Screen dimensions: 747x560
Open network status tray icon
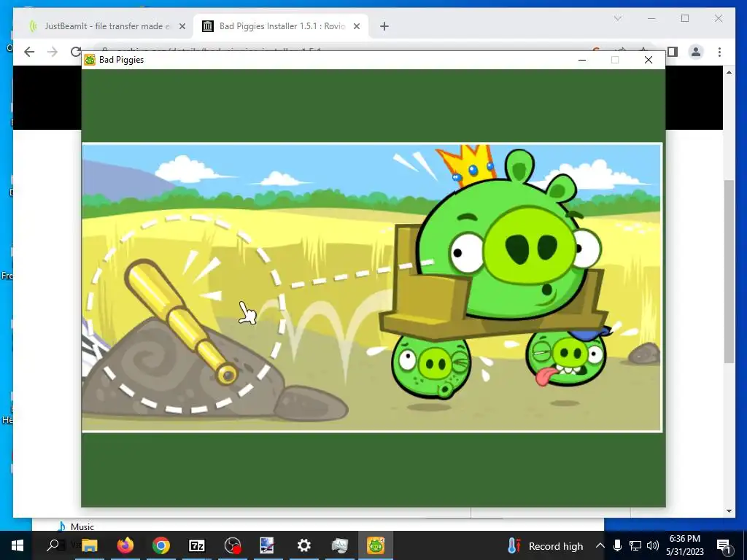pyautogui.click(x=635, y=545)
